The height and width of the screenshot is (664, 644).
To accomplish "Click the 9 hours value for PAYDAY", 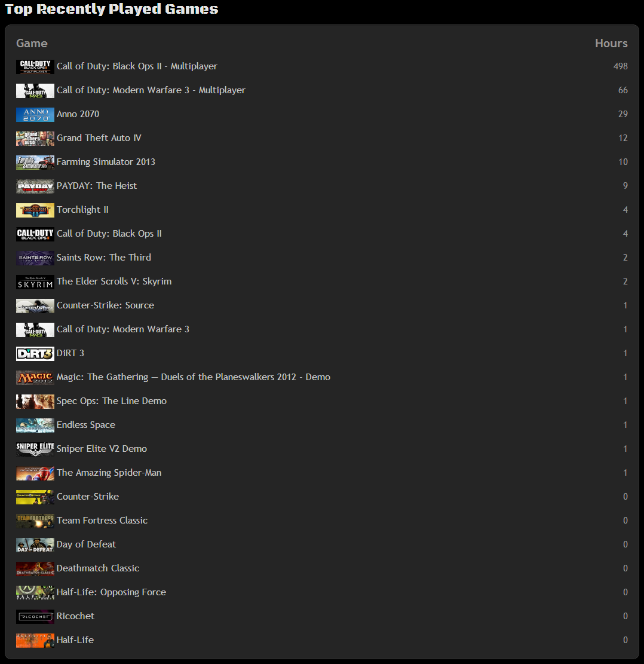I will tap(625, 186).
